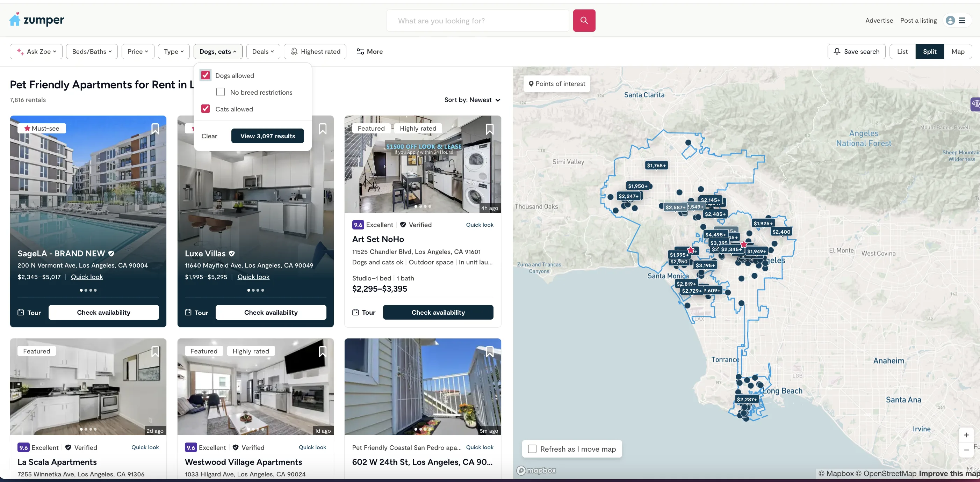Check availability for Luxe Villas
This screenshot has width=980, height=482.
271,312
